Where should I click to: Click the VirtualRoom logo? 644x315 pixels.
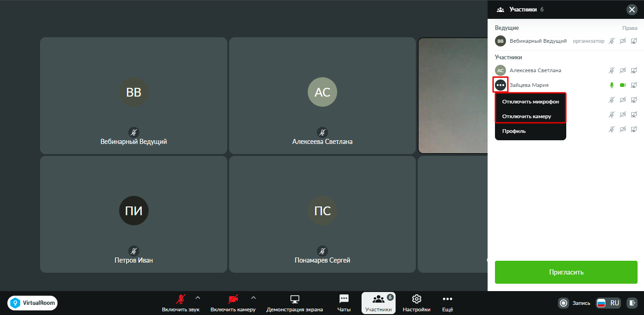point(32,303)
